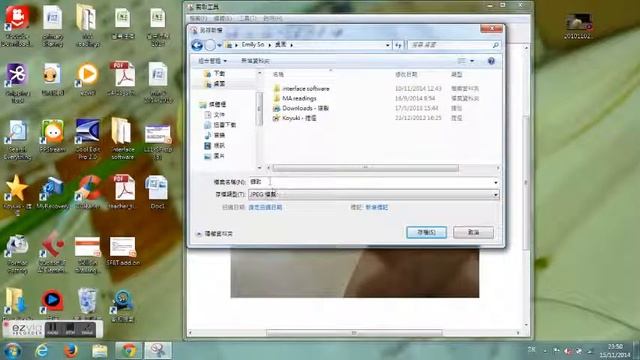Click the magnifier icon in search box
Screen dimensions: 640x360
[496, 45]
